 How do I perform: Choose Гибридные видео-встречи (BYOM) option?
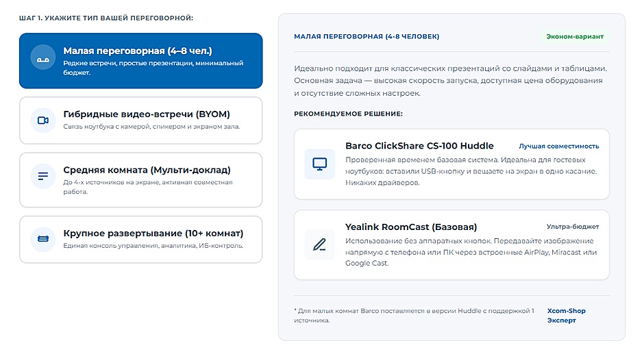[x=141, y=120]
